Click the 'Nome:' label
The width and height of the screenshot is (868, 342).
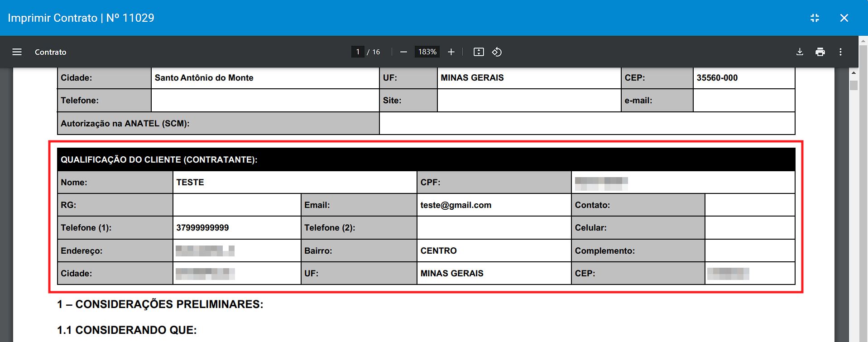point(74,183)
